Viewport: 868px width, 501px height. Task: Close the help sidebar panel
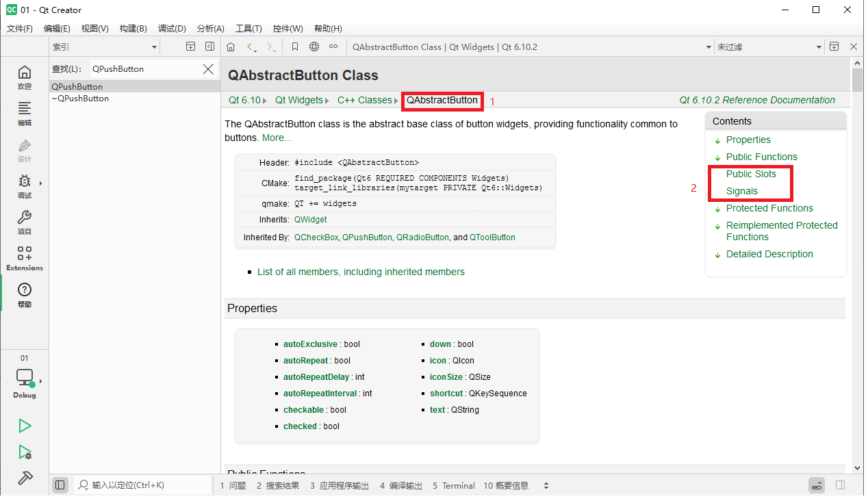pyautogui.click(x=209, y=47)
